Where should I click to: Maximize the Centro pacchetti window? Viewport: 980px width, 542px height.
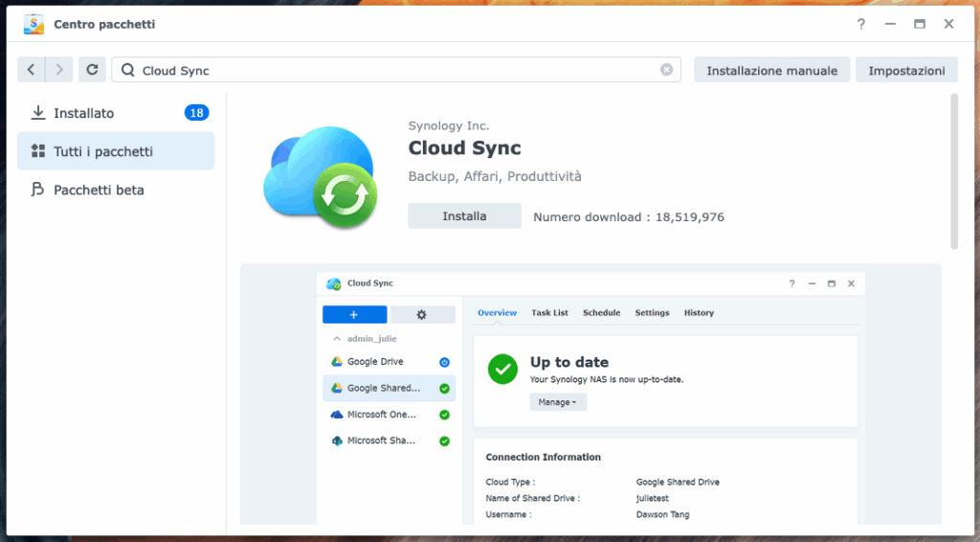click(x=919, y=24)
